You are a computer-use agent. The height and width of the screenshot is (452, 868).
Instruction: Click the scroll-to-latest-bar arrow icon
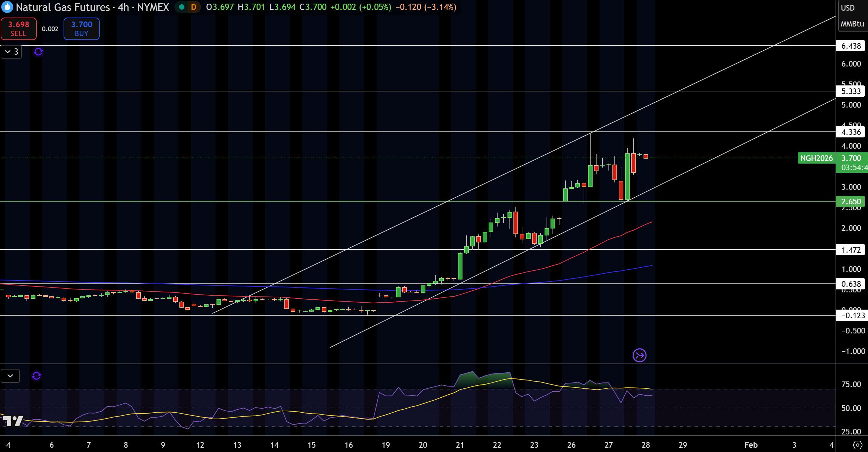point(639,355)
